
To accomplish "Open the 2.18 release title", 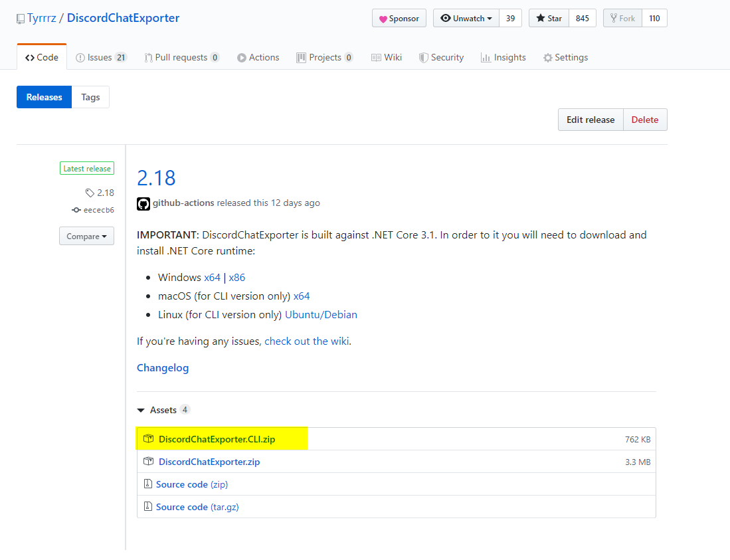I will click(157, 178).
